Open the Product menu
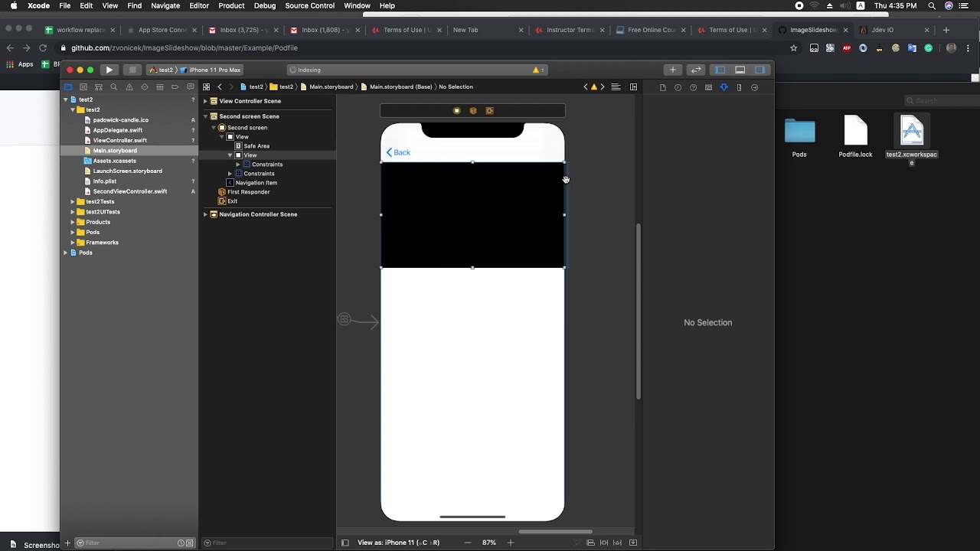The height and width of the screenshot is (551, 980). (231, 5)
